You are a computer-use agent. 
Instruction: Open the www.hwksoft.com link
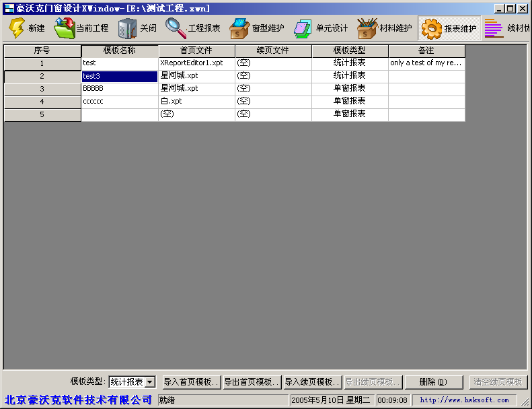click(x=465, y=400)
